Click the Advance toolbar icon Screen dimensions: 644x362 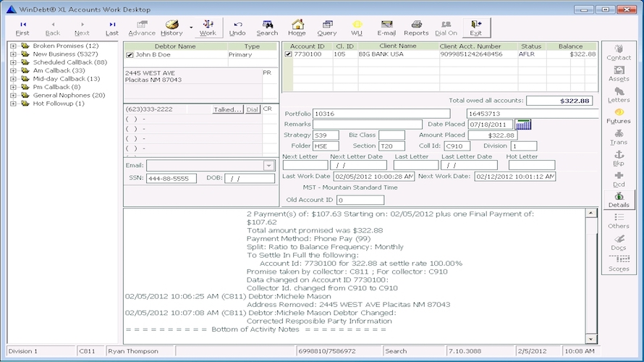click(x=142, y=28)
